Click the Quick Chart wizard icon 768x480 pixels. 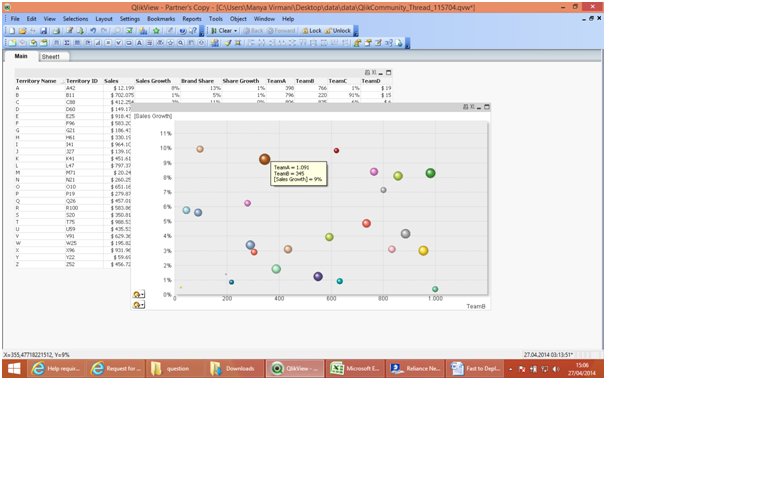[x=143, y=30]
